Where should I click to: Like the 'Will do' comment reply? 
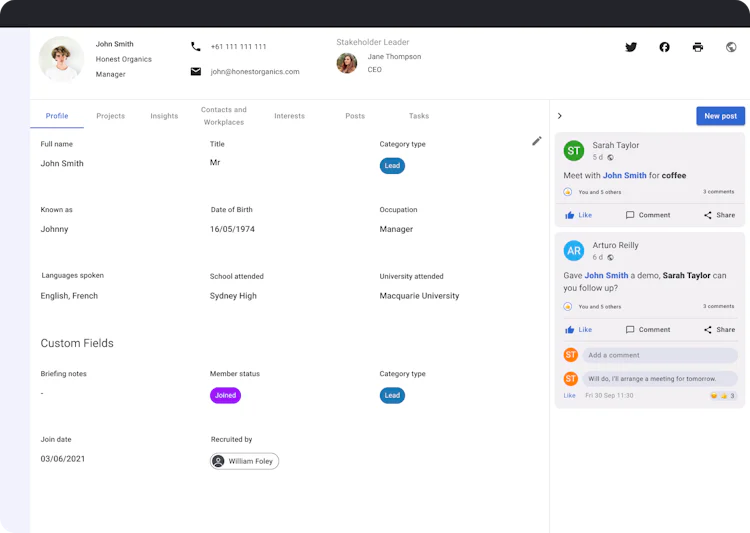point(569,396)
